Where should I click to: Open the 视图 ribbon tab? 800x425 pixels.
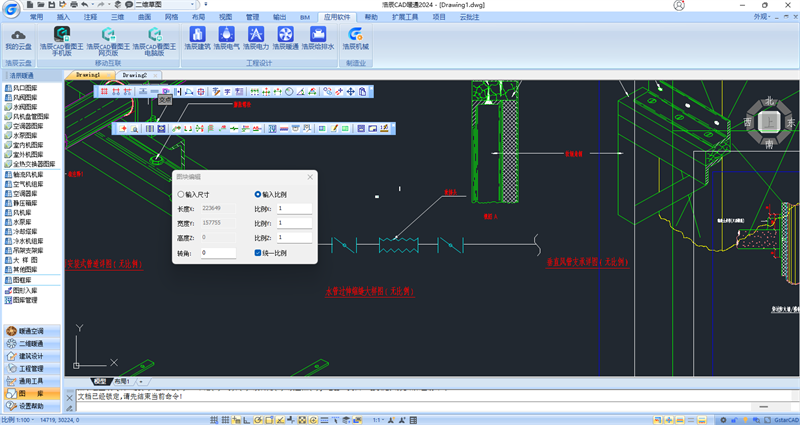(225, 17)
